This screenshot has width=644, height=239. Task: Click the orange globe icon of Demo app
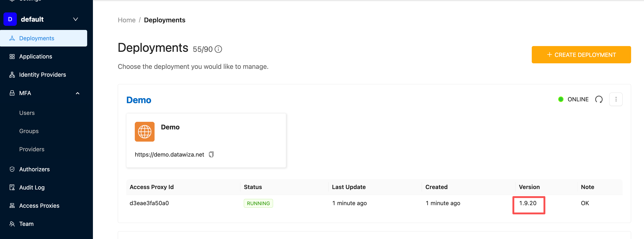click(144, 132)
